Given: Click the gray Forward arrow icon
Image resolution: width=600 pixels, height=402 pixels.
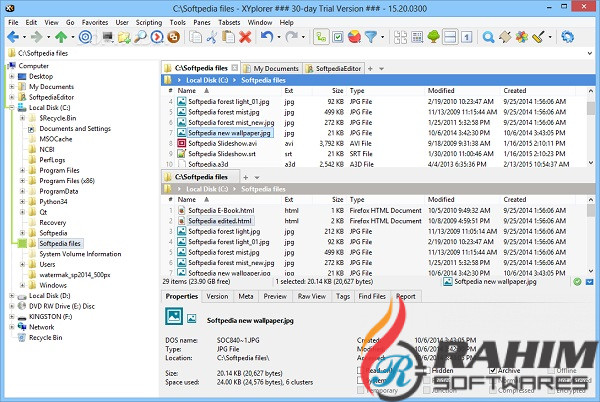Looking at the screenshot, I should [x=37, y=37].
